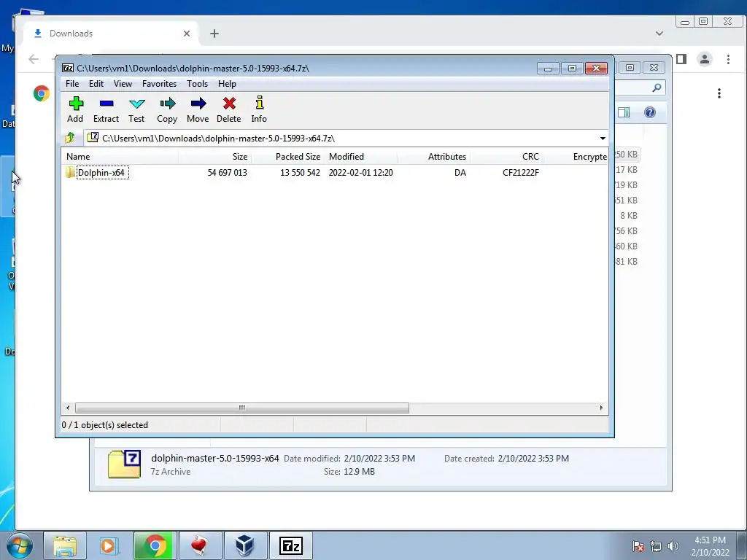
Task: Open the Downloads page more-actions menu
Action: click(719, 93)
